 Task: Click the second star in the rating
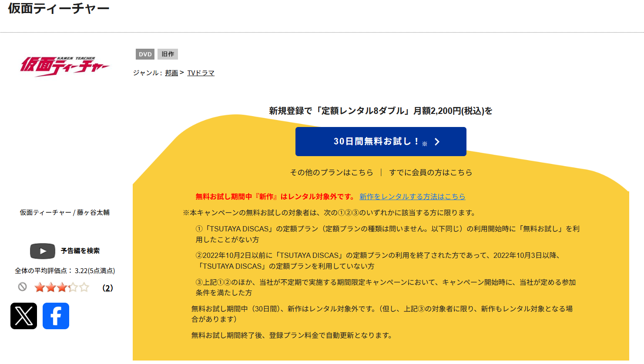click(51, 287)
